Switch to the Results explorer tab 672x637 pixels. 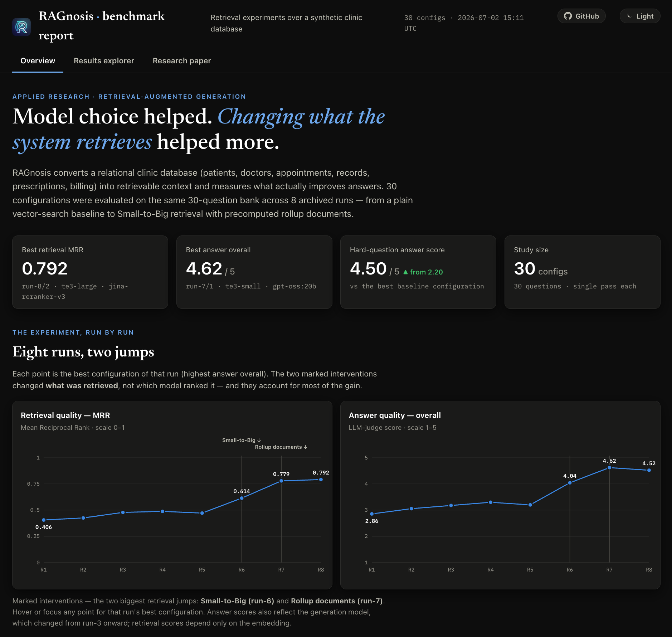(104, 61)
